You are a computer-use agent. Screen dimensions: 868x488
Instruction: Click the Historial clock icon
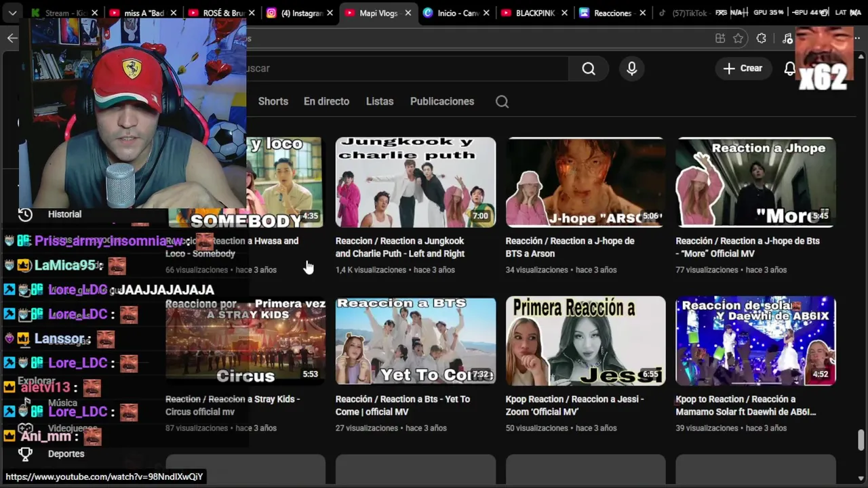coord(25,214)
